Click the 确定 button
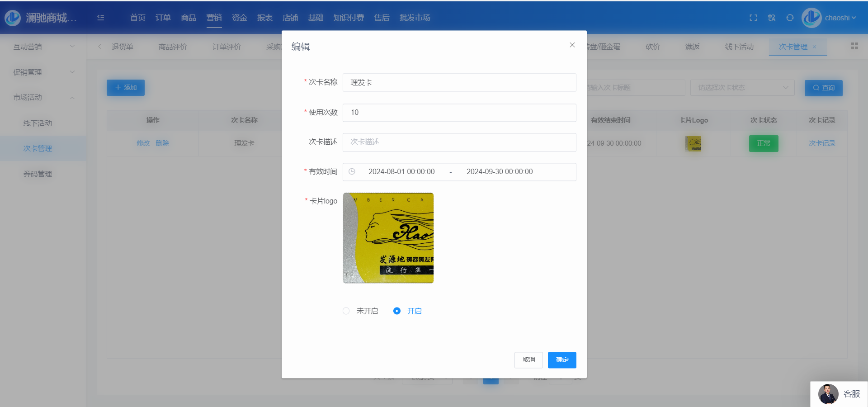 [x=562, y=360]
